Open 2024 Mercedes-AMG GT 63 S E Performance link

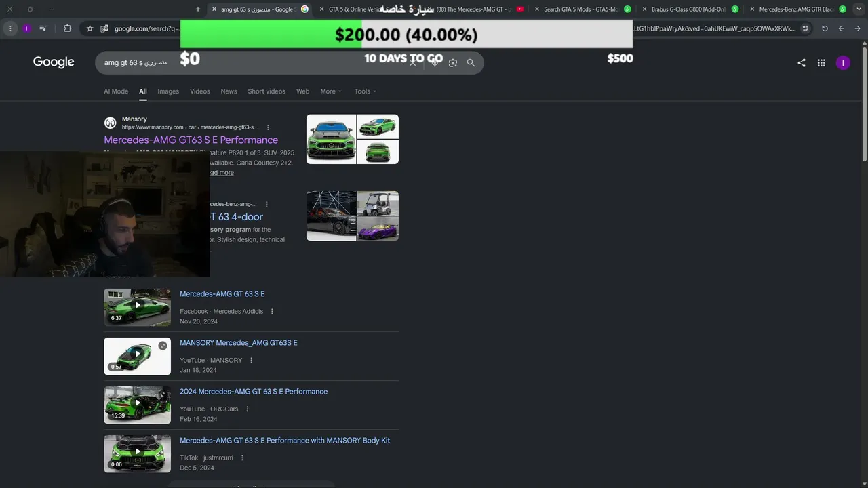pyautogui.click(x=254, y=392)
